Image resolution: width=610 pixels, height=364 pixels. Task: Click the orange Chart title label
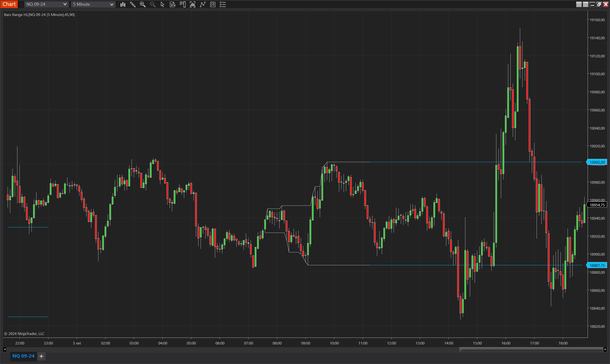[x=9, y=4]
